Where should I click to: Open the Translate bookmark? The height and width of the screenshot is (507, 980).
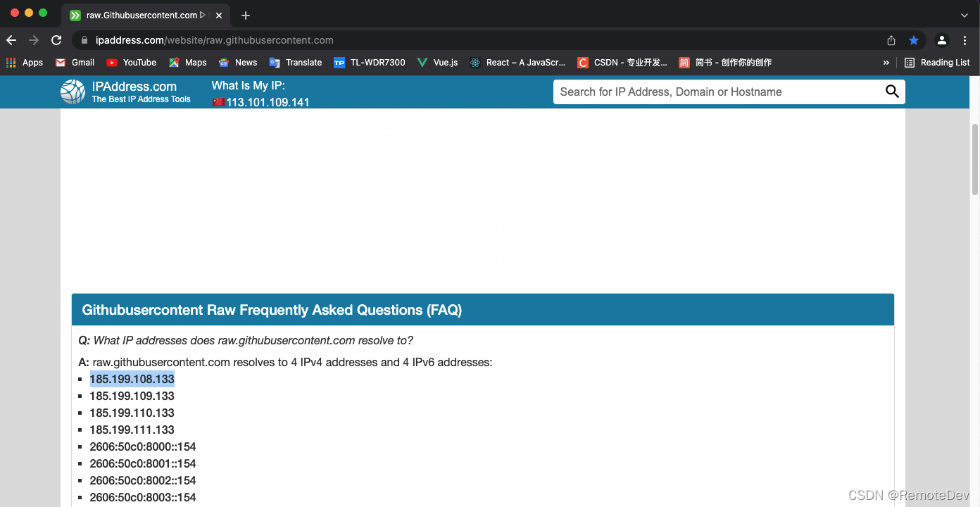coord(296,63)
